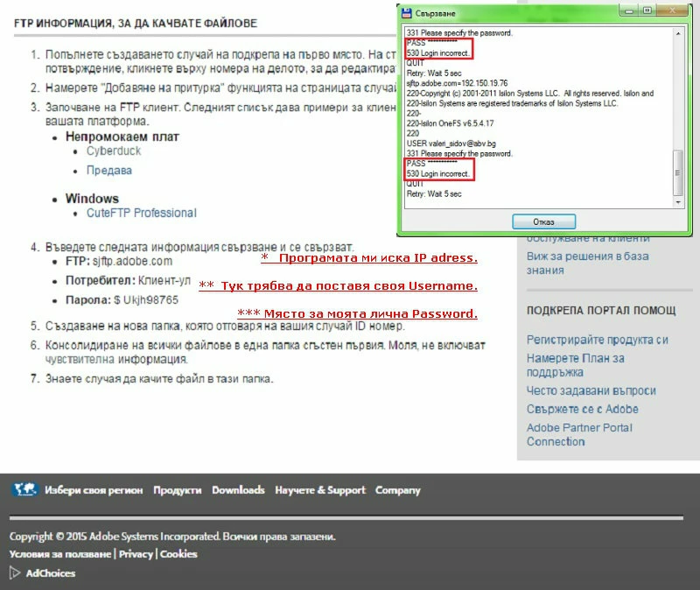
Task: Click scroll up arrow in connection log
Action: coord(677,33)
